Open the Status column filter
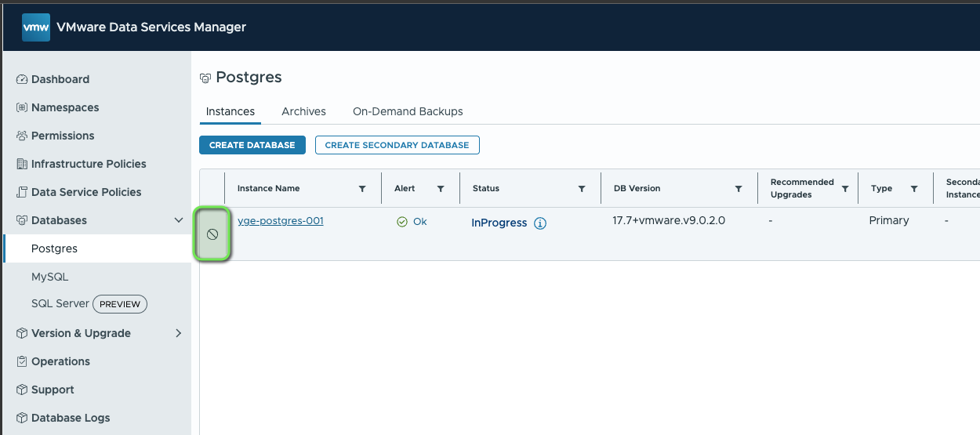 [582, 189]
